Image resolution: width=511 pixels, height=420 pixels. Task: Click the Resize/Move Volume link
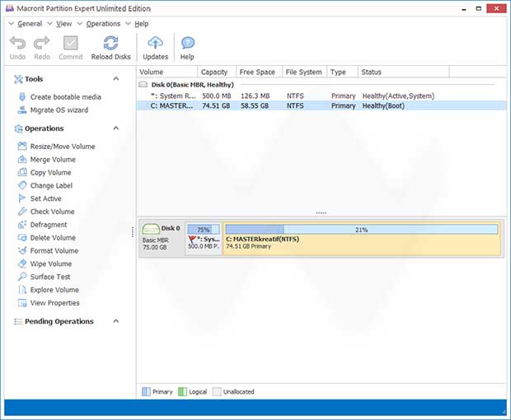pyautogui.click(x=63, y=147)
